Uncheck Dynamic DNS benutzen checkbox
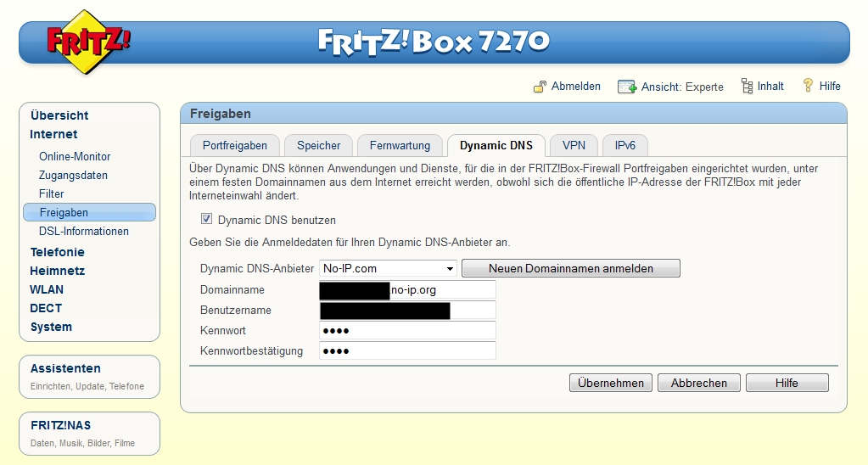The image size is (868, 465). point(206,219)
